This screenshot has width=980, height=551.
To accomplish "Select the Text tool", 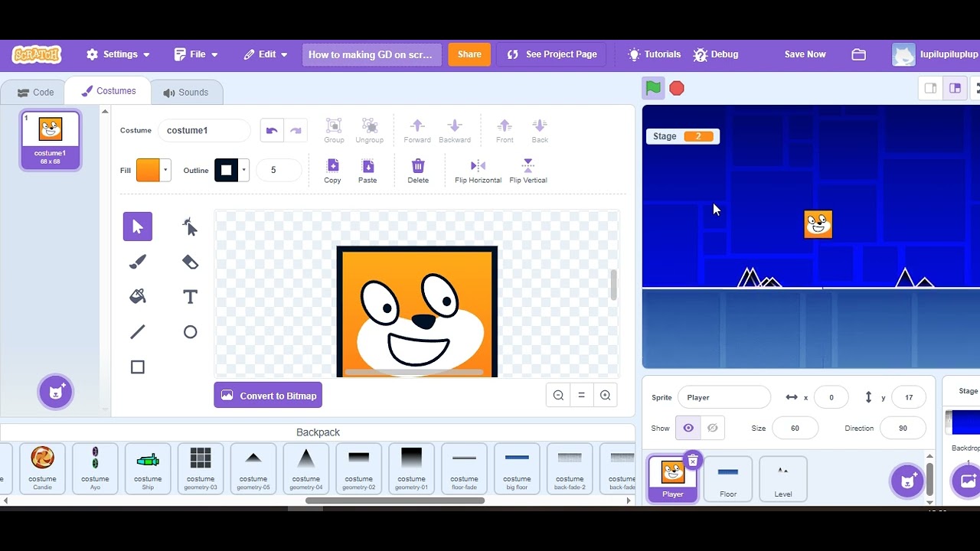I will [190, 297].
